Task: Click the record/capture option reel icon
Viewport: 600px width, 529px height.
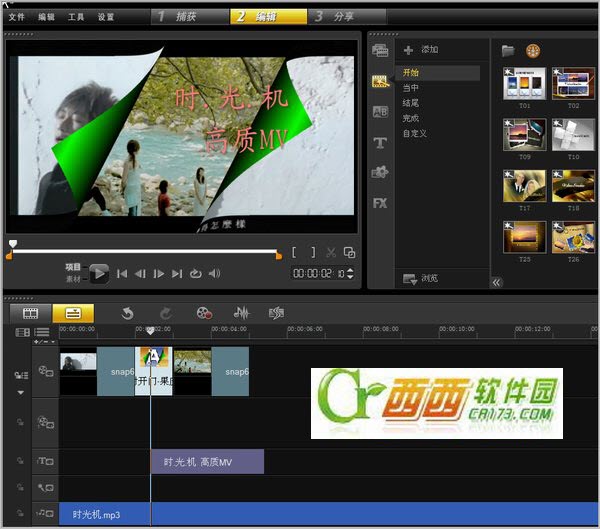Action: tap(204, 313)
